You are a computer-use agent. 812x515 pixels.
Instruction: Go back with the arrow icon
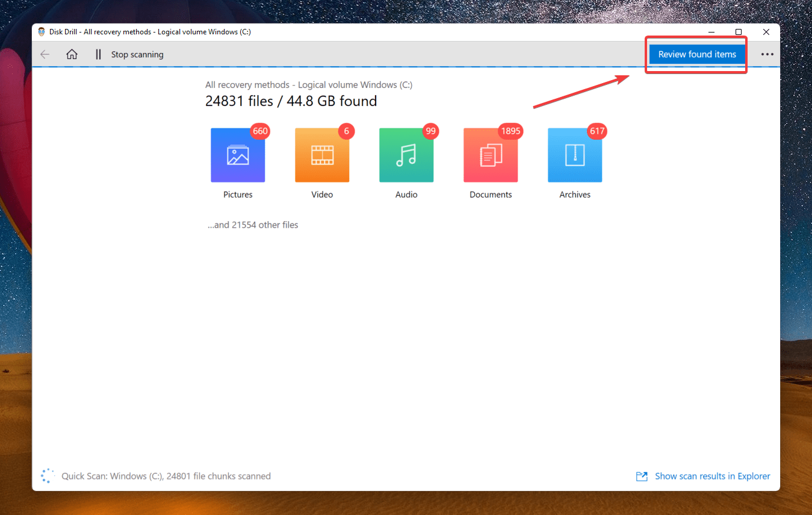[45, 54]
